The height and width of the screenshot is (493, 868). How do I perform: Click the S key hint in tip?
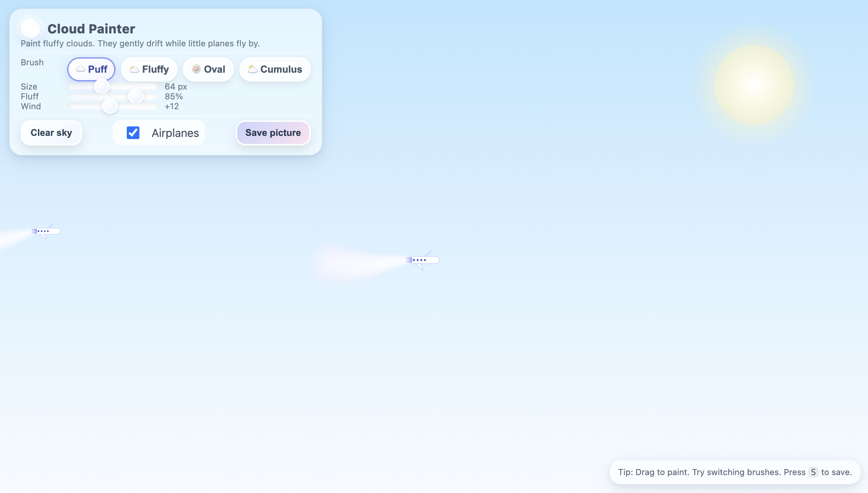tap(813, 472)
